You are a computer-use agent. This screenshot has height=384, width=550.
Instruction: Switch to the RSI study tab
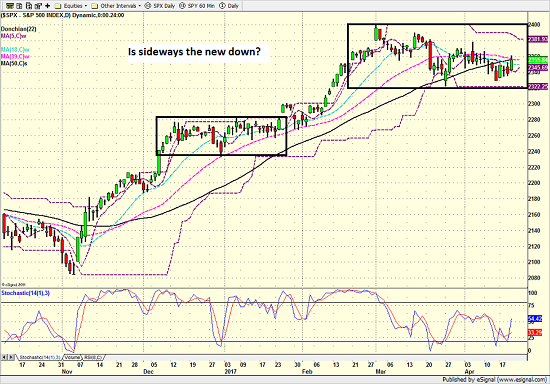(93, 357)
